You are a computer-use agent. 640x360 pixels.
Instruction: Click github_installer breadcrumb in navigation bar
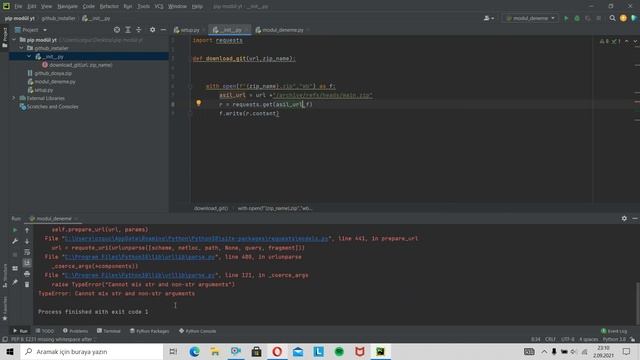(58, 18)
